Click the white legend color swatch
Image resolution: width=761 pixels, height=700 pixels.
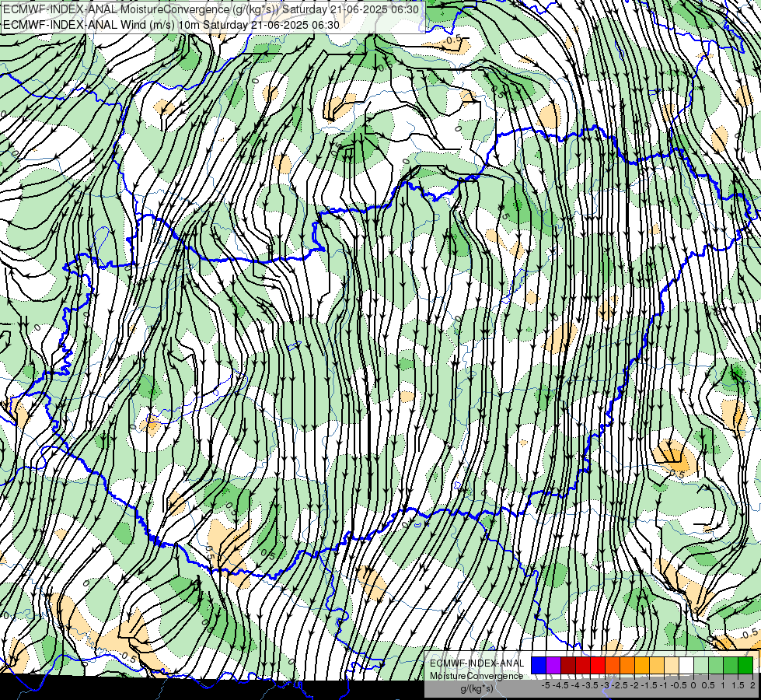point(686,665)
